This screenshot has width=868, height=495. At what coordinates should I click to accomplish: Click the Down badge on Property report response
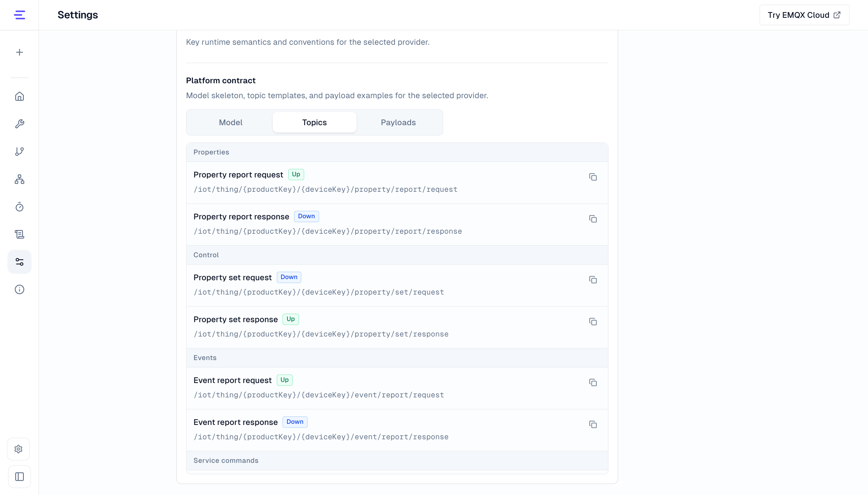pos(306,216)
